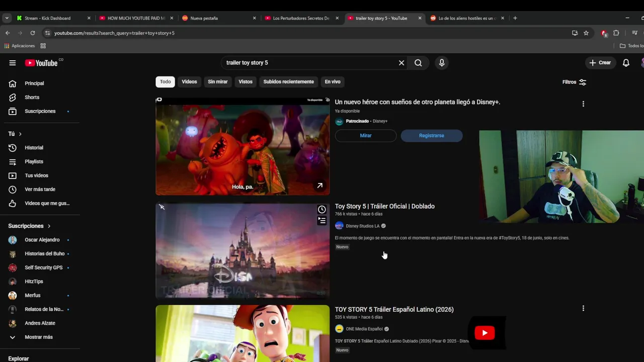Open Woody and Buzz trailer thumbnail
This screenshot has width=644, height=362.
click(x=243, y=333)
